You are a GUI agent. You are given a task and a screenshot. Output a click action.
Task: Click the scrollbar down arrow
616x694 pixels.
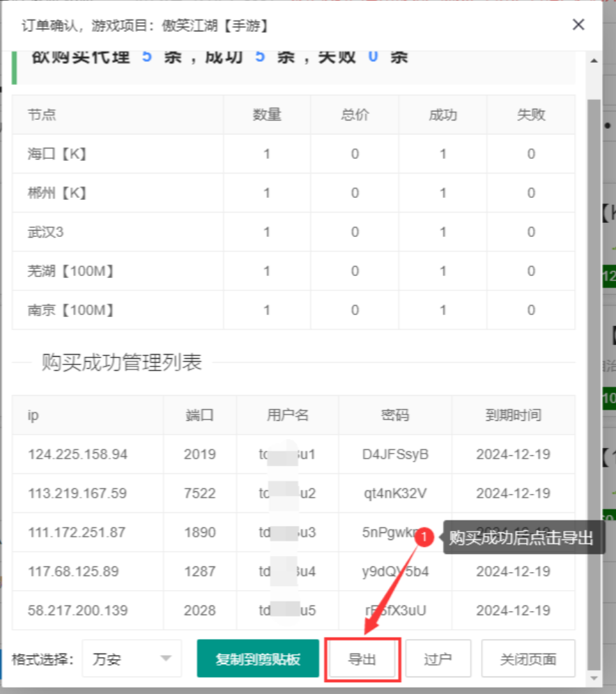pos(594,678)
